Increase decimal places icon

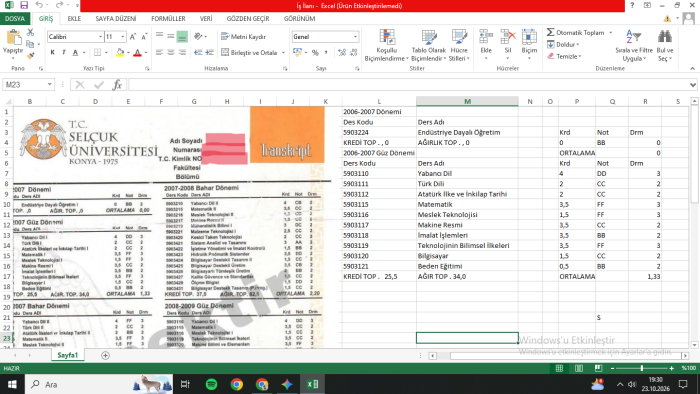tap(342, 53)
